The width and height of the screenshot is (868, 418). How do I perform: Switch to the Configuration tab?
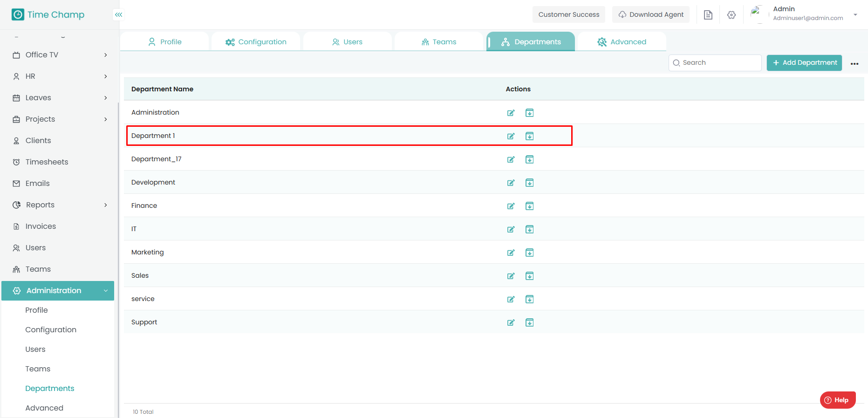click(256, 41)
